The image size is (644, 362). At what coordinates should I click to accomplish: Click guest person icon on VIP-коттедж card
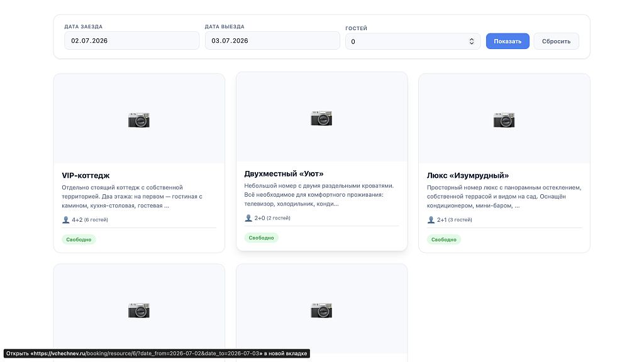tap(65, 219)
